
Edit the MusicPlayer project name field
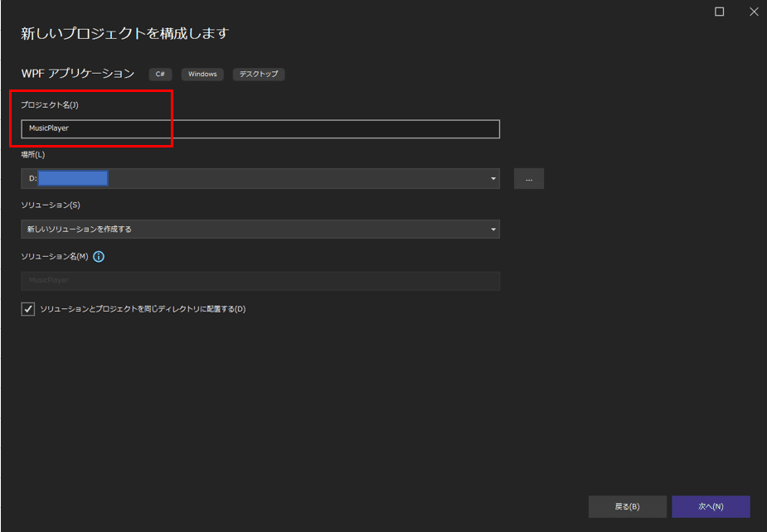click(x=260, y=129)
